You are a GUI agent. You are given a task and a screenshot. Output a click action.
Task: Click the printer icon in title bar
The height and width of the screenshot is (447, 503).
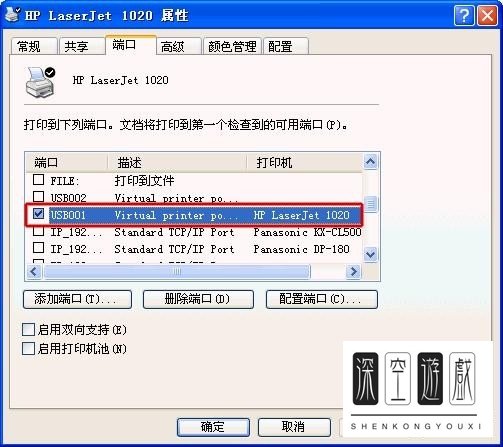(x=13, y=14)
